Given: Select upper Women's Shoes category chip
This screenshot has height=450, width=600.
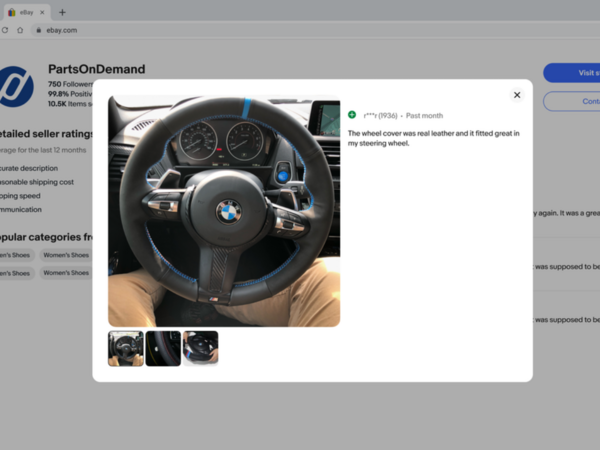Looking at the screenshot, I should [66, 255].
